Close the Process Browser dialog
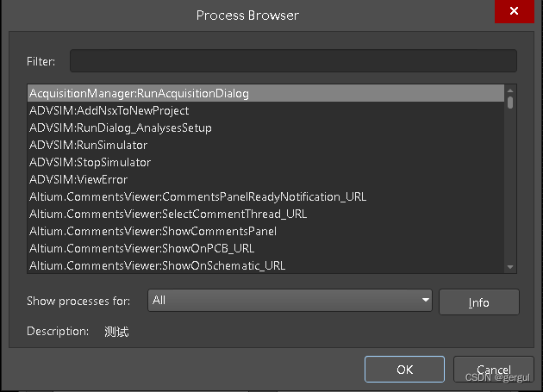Image resolution: width=543 pixels, height=392 pixels. (x=515, y=11)
